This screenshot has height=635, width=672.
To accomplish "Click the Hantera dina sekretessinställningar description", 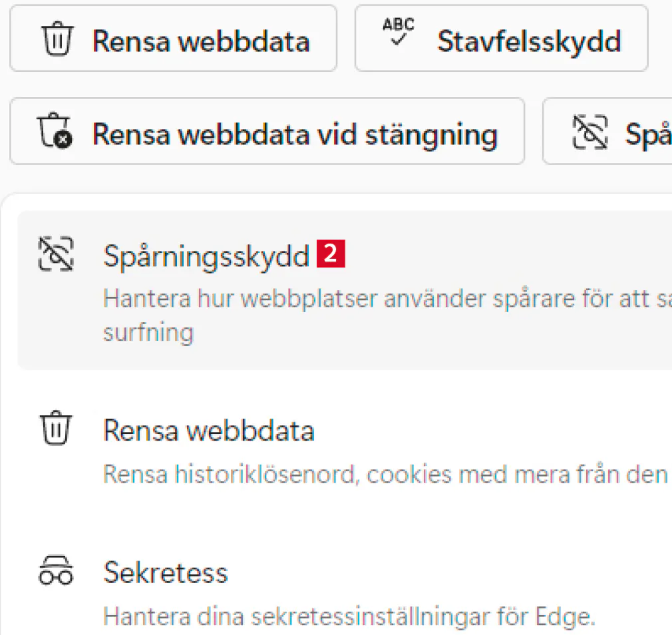I will tap(349, 616).
